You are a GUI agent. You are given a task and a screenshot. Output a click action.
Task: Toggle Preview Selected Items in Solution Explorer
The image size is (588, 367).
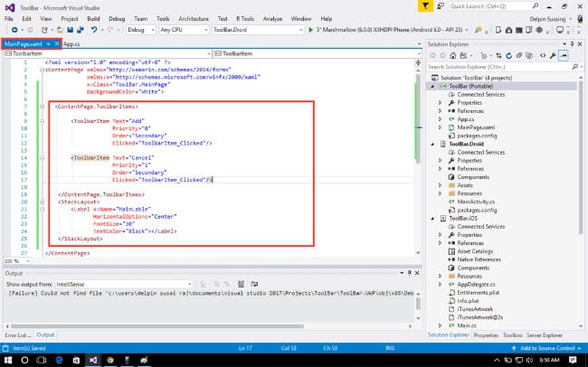click(564, 54)
